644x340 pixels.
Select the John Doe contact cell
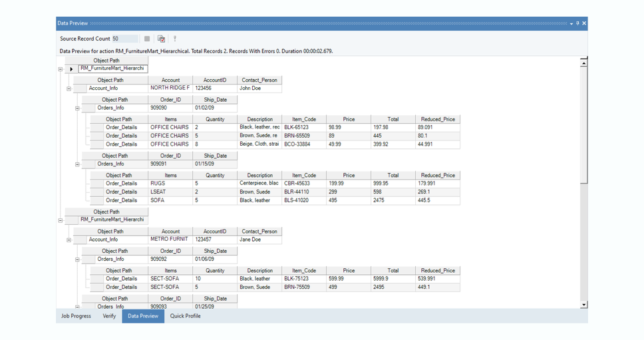click(259, 88)
